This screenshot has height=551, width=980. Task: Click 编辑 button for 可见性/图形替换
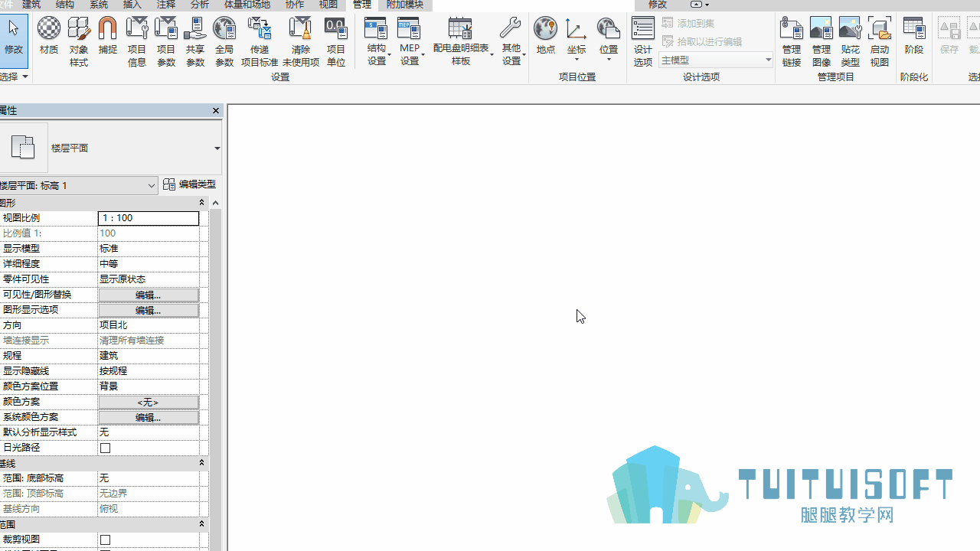click(148, 295)
